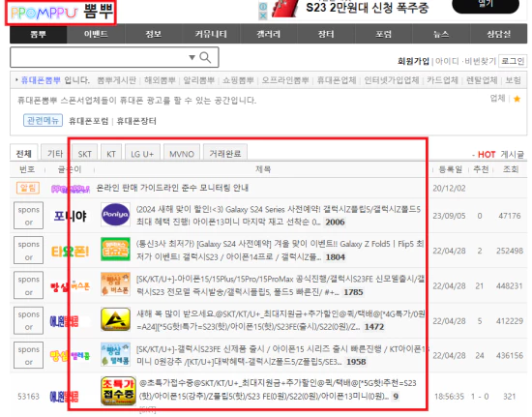532x417 pixels.
Task: Open the 이벤트 menu item
Action: tap(96, 34)
